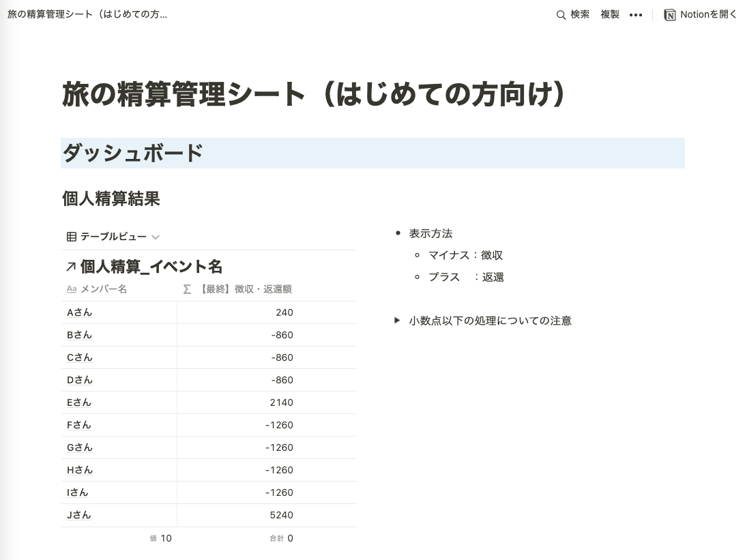Click the -1260 value in Gさん row
745x560 pixels.
[280, 447]
